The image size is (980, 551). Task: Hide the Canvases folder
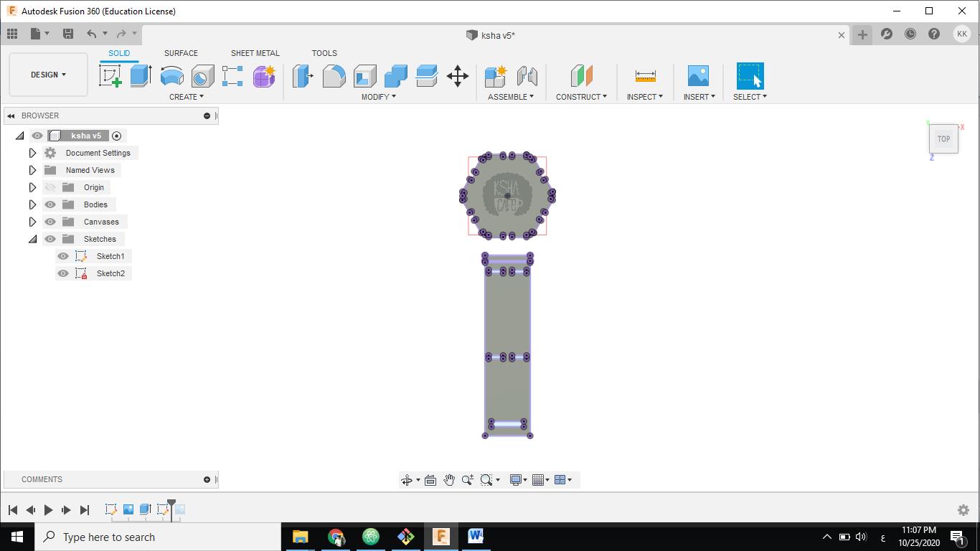[50, 222]
